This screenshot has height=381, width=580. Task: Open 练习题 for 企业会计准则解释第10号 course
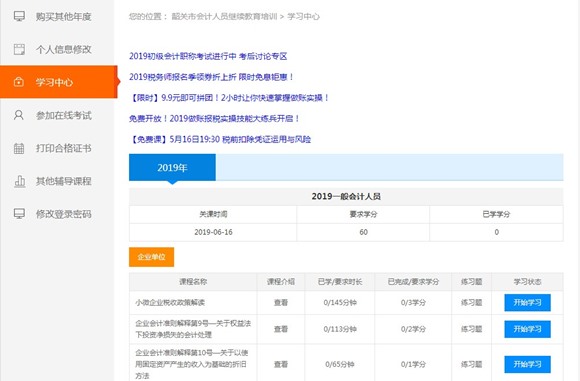[x=472, y=364]
